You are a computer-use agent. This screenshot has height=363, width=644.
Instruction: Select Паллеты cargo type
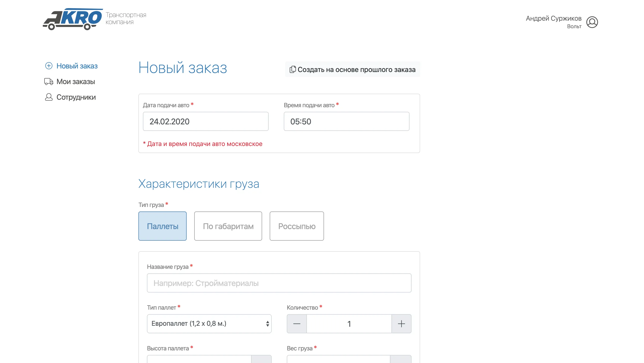coord(163,226)
